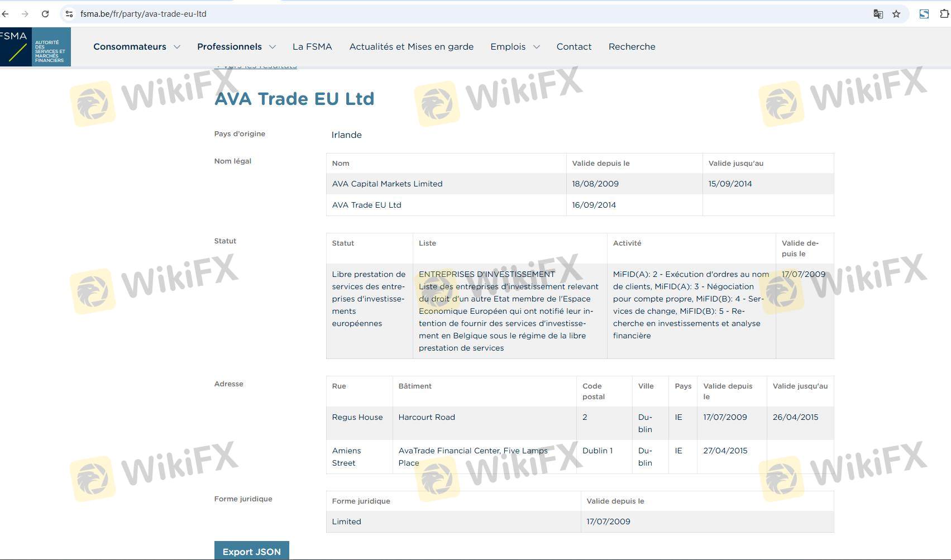Click the AVA Trade EU Ltd heading
Image resolution: width=951 pixels, height=560 pixels.
pyautogui.click(x=294, y=99)
